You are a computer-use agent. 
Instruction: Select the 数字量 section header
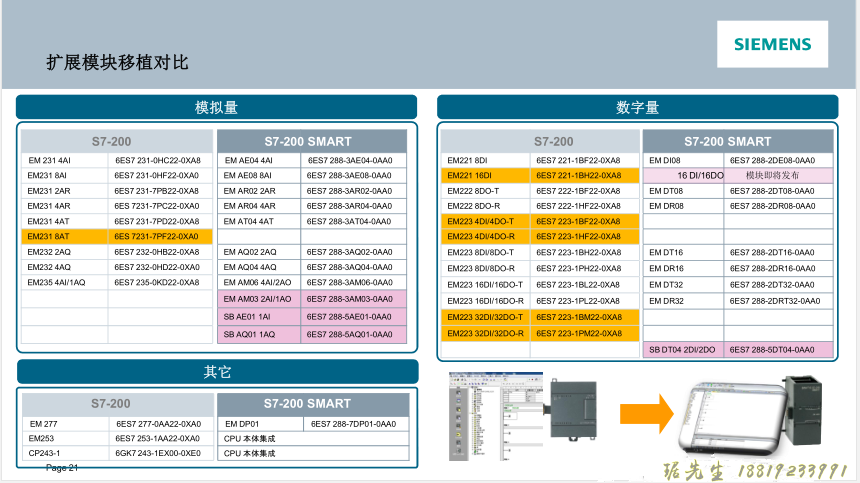(x=637, y=107)
